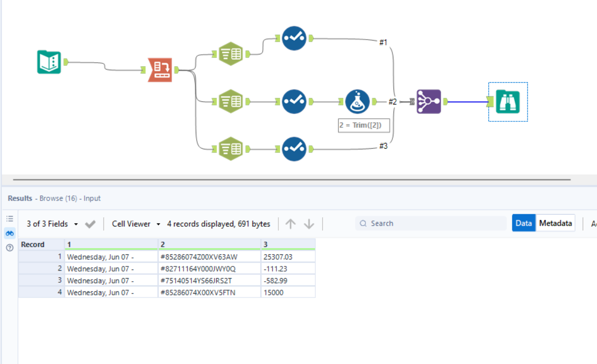597x364 pixels.
Task: Select the Formula tool with the flask icon
Action: pyautogui.click(x=357, y=101)
